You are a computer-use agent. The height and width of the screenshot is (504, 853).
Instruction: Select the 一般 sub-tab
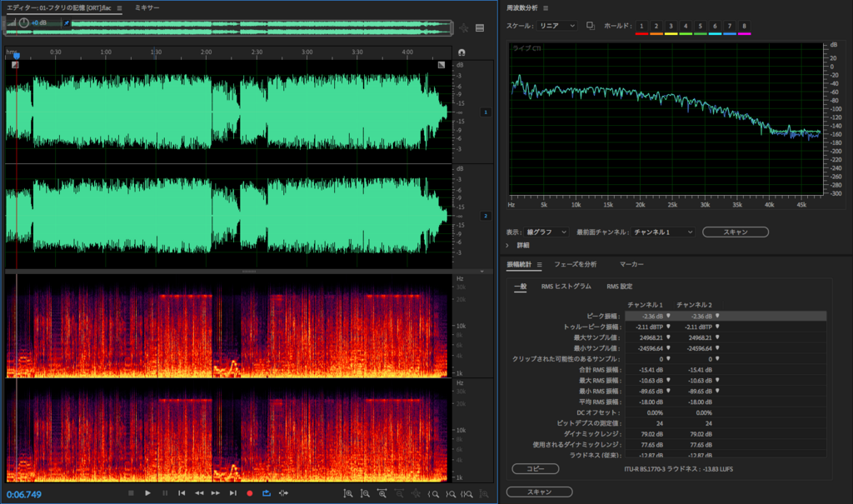click(x=521, y=287)
